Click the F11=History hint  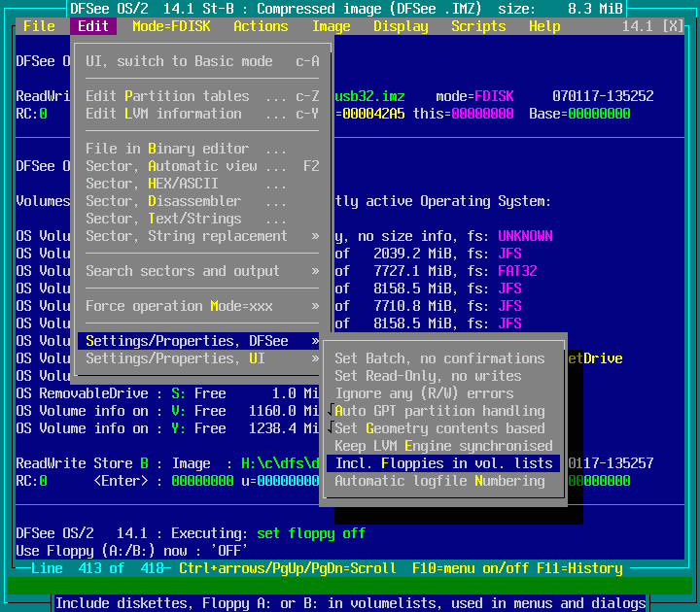[x=579, y=568]
